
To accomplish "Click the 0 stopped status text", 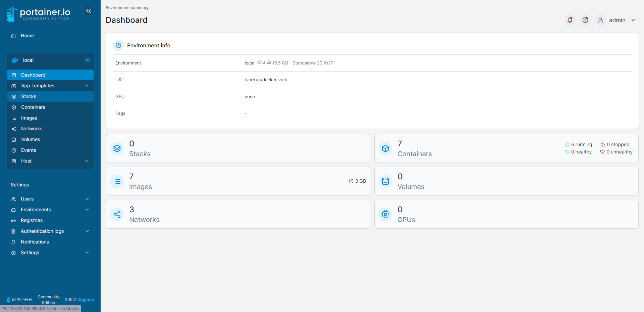I will [x=618, y=144].
